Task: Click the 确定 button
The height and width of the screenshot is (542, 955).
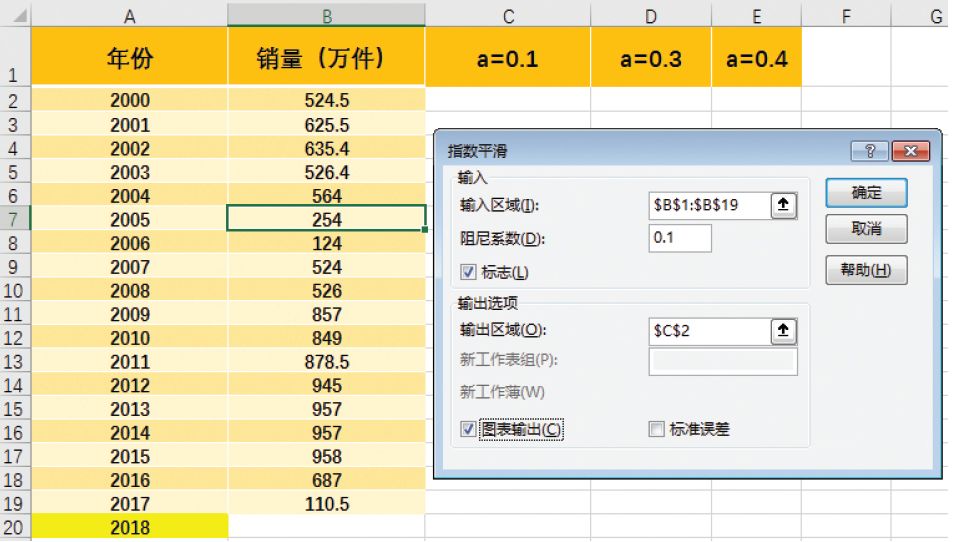Action: [866, 193]
